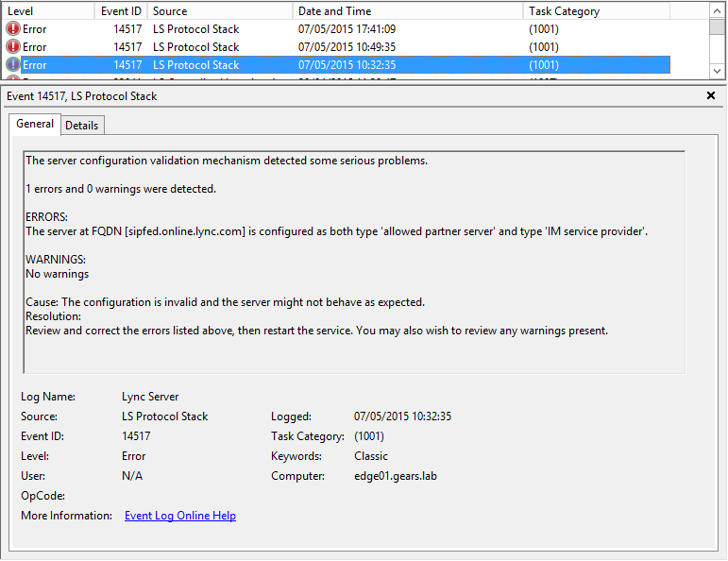Click the sipfed.online.lync.com error line

336,231
